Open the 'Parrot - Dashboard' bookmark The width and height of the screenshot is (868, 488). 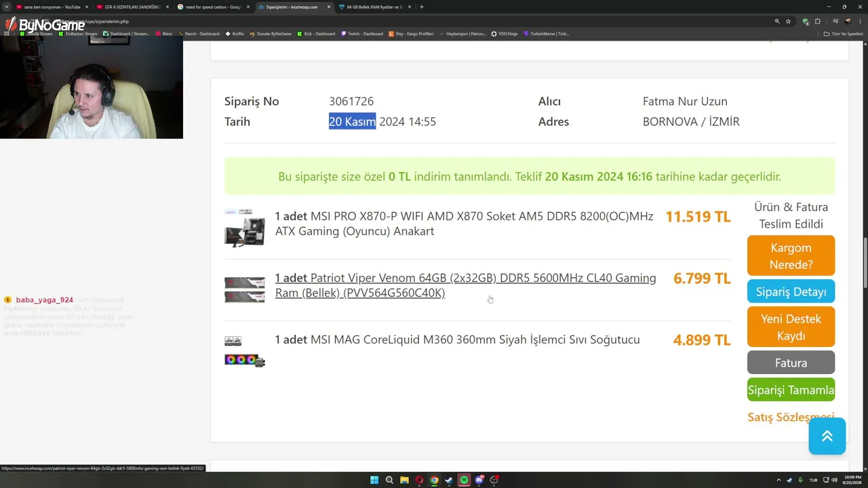198,34
